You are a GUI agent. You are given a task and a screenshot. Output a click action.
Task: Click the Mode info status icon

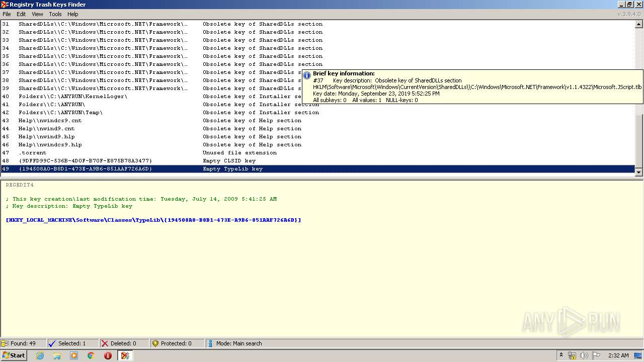point(210,343)
